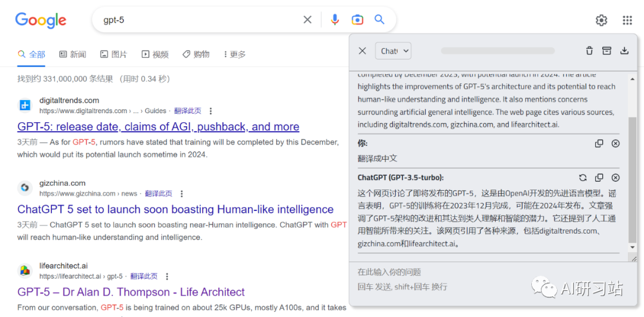Open the GPT-5 release date digitaltrends result
The height and width of the screenshot is (317, 644).
pyautogui.click(x=158, y=126)
